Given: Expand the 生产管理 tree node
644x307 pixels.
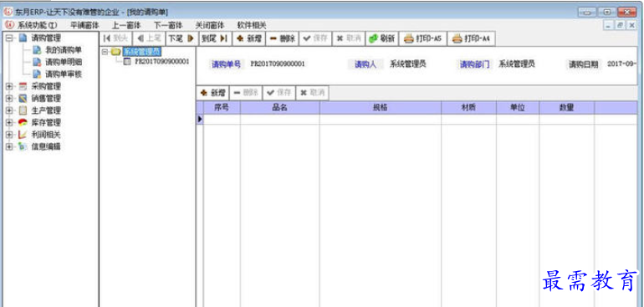Looking at the screenshot, I should pos(9,110).
